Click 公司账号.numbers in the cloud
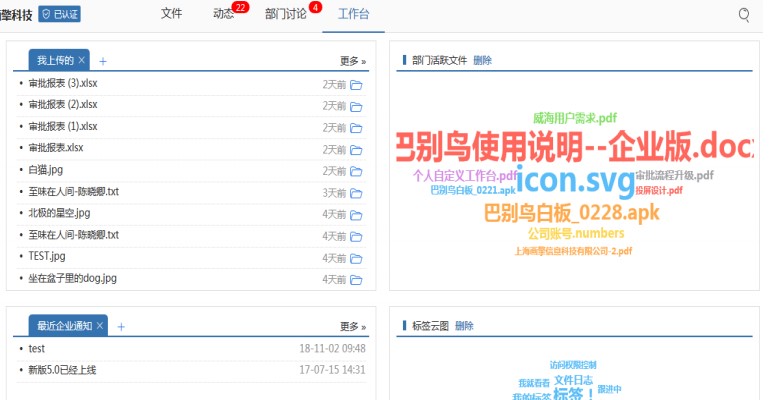 pos(576,233)
